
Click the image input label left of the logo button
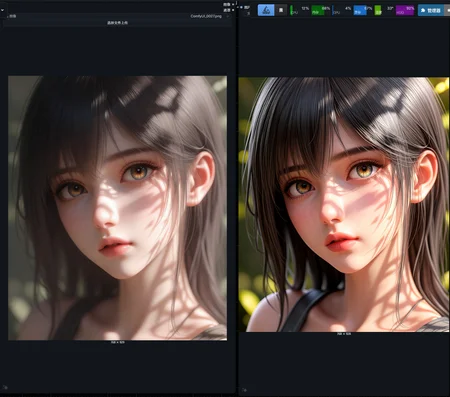tap(247, 7)
